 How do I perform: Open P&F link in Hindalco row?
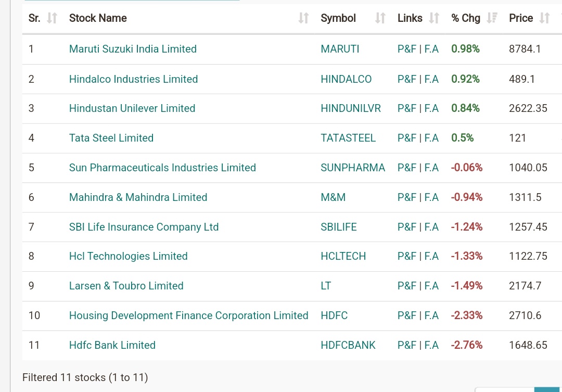407,79
